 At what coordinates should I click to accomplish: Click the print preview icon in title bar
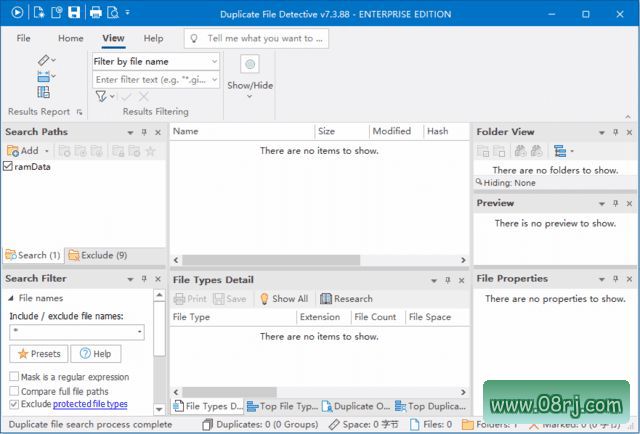113,13
